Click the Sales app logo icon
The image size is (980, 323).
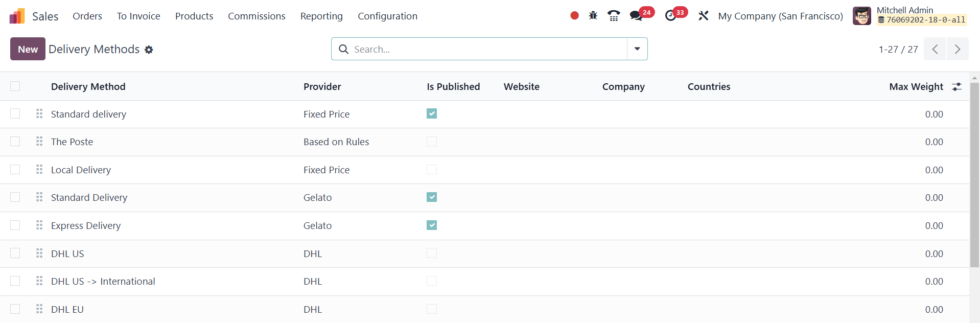[17, 16]
